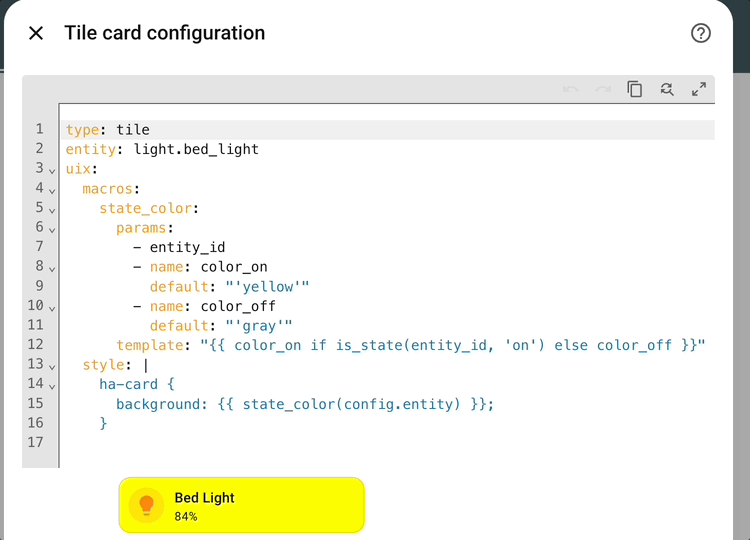The image size is (750, 540).
Task: Click the 'default' key on line 11
Action: coord(179,326)
